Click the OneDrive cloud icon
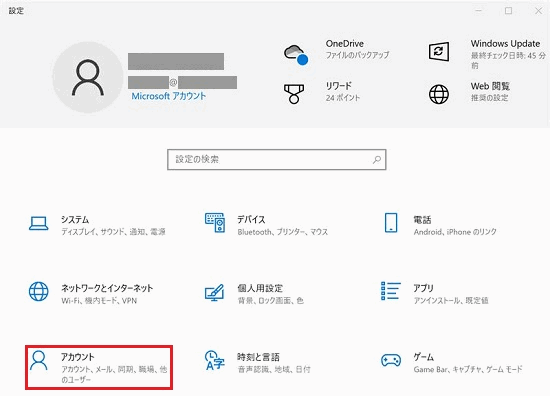550x396 pixels. [x=296, y=55]
